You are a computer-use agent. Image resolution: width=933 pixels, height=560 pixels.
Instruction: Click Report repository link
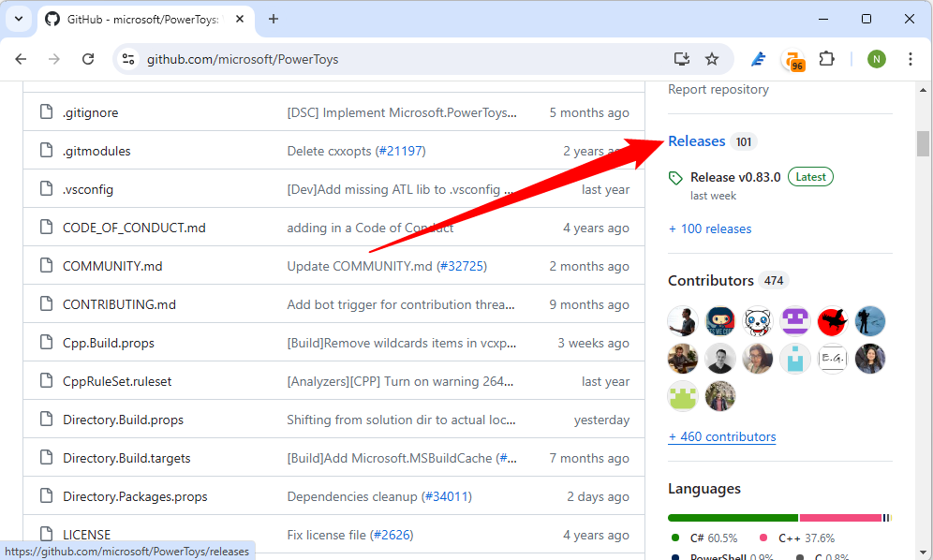718,89
